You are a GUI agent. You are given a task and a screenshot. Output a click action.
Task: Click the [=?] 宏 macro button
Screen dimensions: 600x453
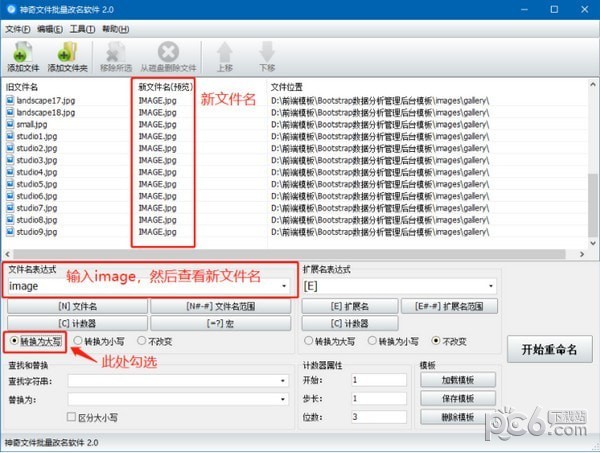pos(220,324)
